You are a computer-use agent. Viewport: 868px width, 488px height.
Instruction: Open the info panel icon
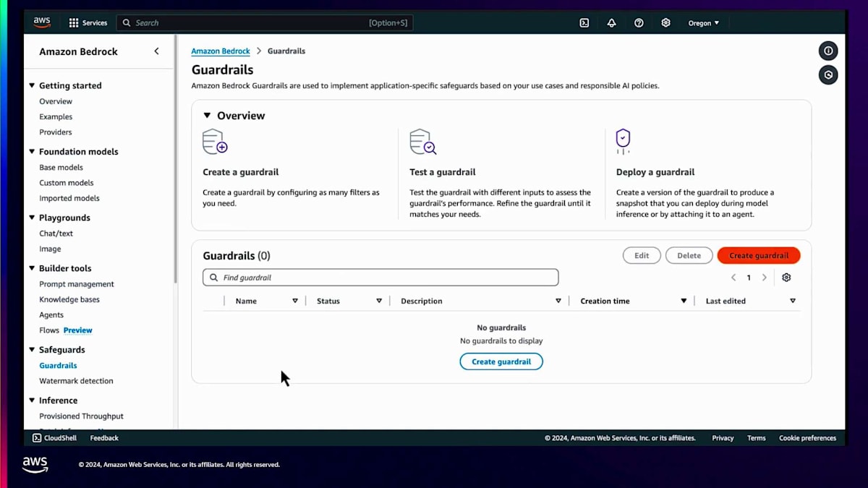click(828, 51)
